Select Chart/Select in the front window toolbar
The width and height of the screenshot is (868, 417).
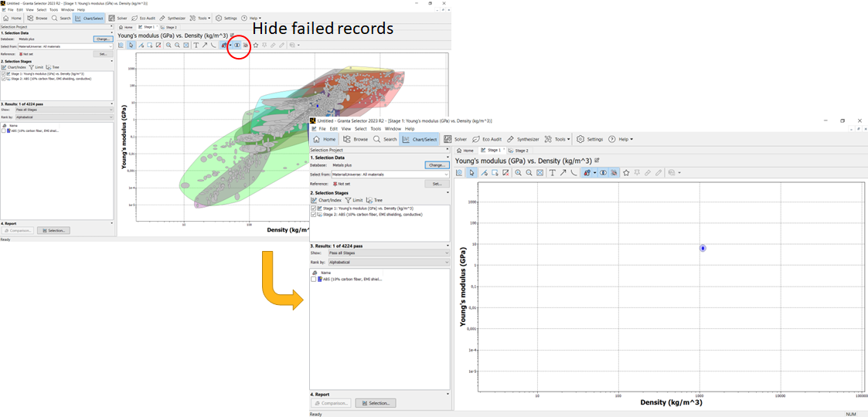tap(420, 139)
